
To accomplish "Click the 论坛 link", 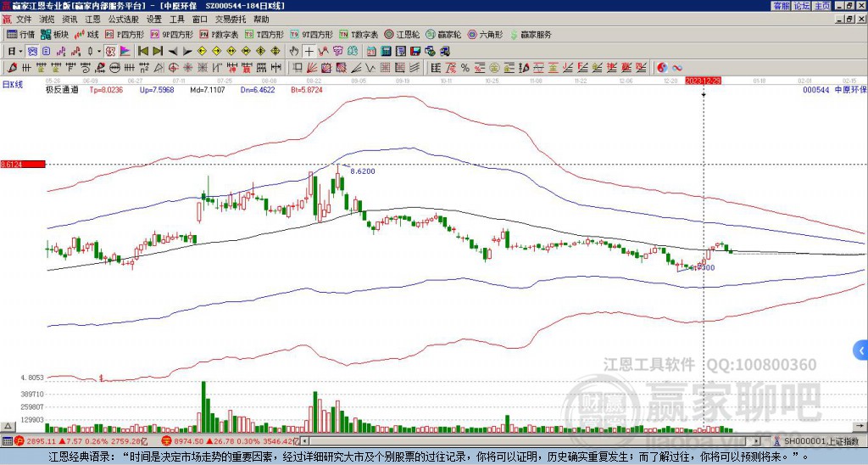I will click(802, 6).
